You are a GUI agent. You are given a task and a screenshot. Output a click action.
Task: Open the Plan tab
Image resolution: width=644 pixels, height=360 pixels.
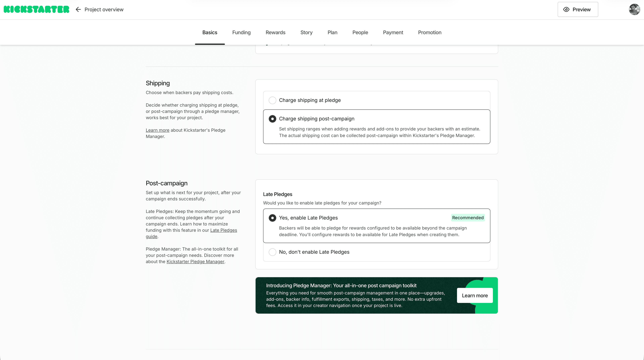332,32
